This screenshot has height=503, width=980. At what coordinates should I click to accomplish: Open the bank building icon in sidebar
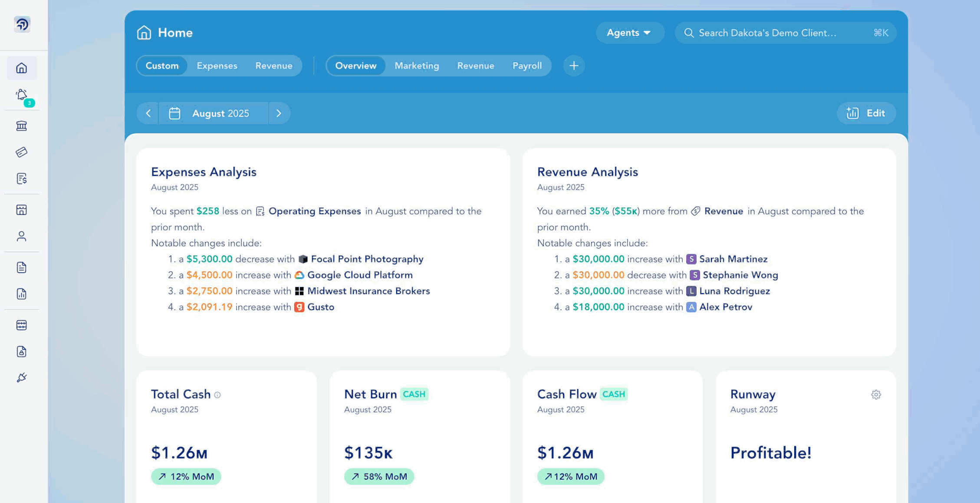tap(22, 126)
